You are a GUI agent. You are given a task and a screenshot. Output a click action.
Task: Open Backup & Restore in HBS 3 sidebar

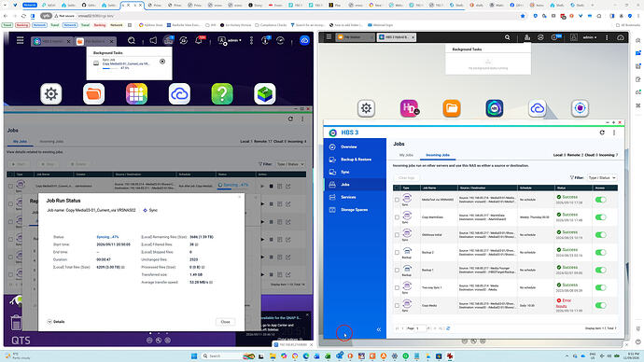point(355,160)
